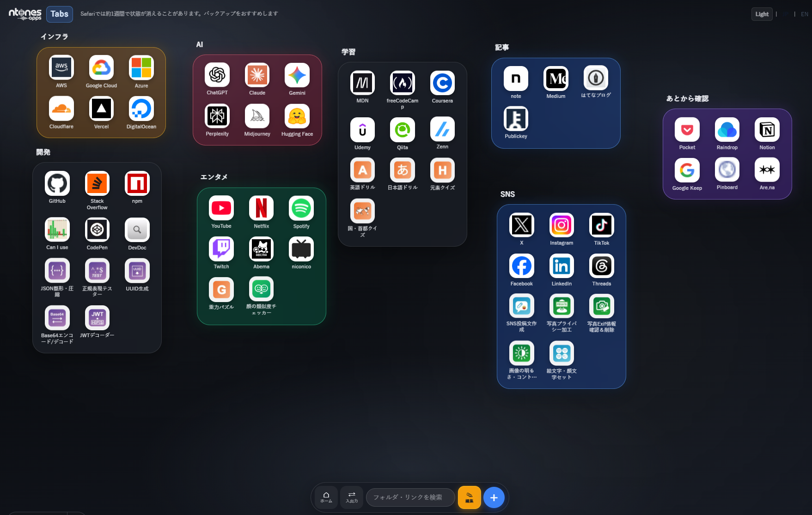Screen dimensions: 812x515
Task: Open the Udemy bookmark
Action: [x=362, y=130]
